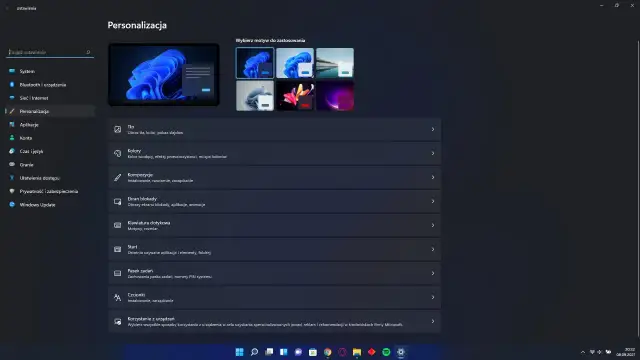Click the Czcionki font icon
The width and height of the screenshot is (640, 360).
pos(118,297)
